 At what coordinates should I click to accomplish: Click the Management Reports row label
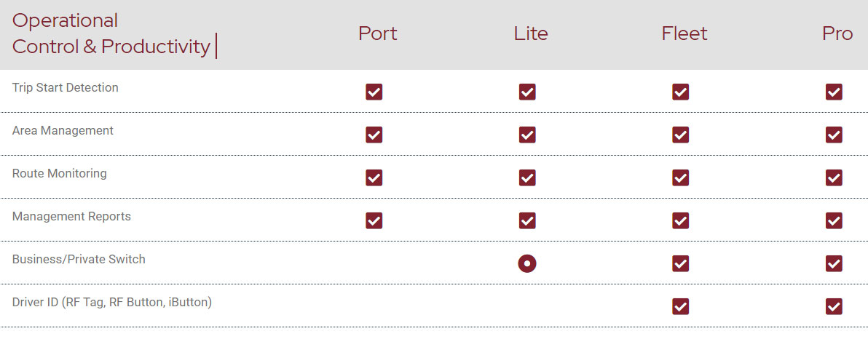(x=71, y=217)
